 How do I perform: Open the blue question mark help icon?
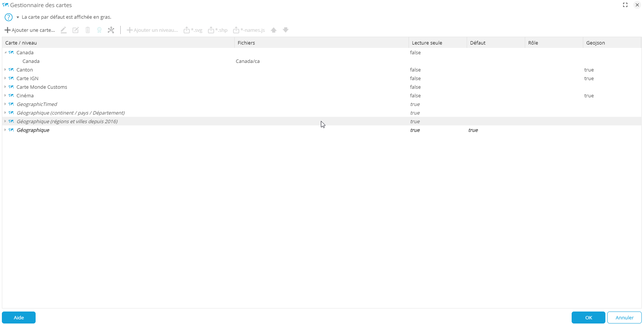8,17
